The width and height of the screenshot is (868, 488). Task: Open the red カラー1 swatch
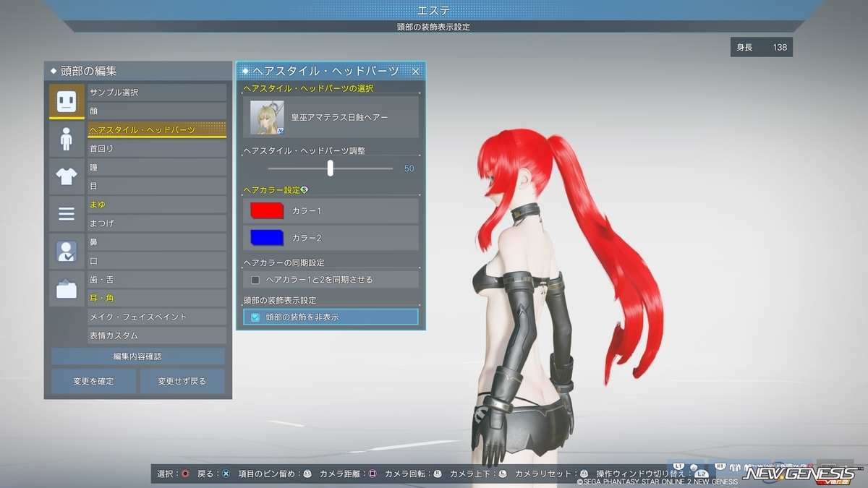point(266,210)
